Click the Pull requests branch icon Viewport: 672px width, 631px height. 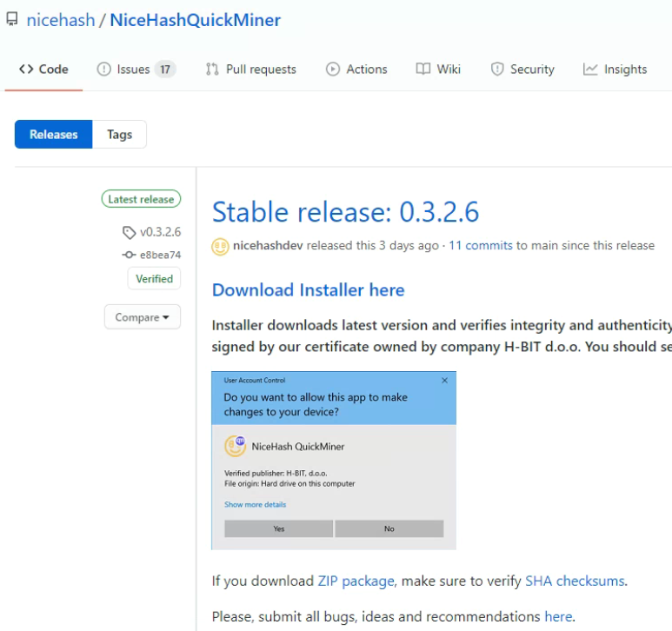coord(212,69)
